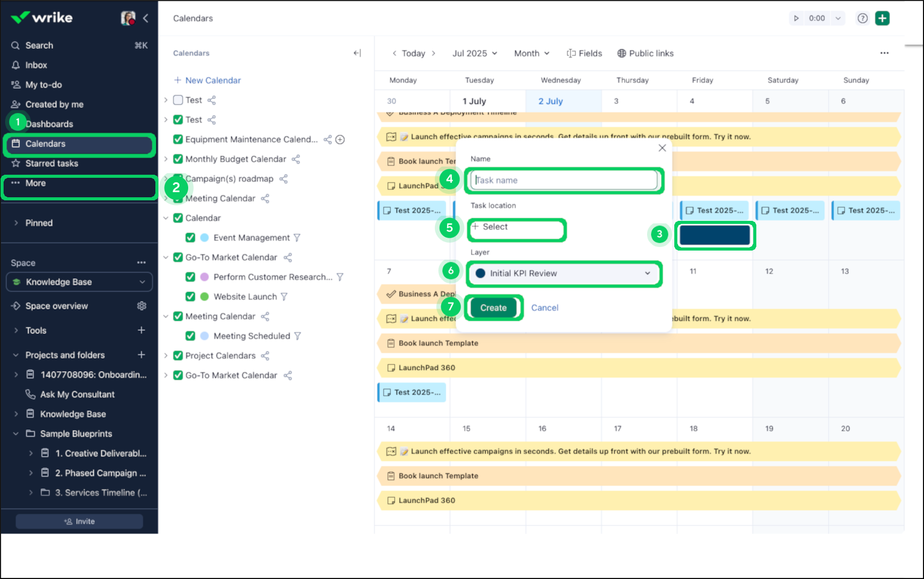This screenshot has height=579, width=924.
Task: Enable the unchecked Test calendar checkbox
Action: tap(178, 100)
